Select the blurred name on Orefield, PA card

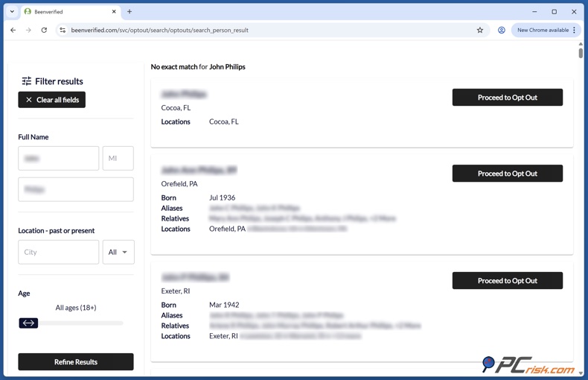199,170
